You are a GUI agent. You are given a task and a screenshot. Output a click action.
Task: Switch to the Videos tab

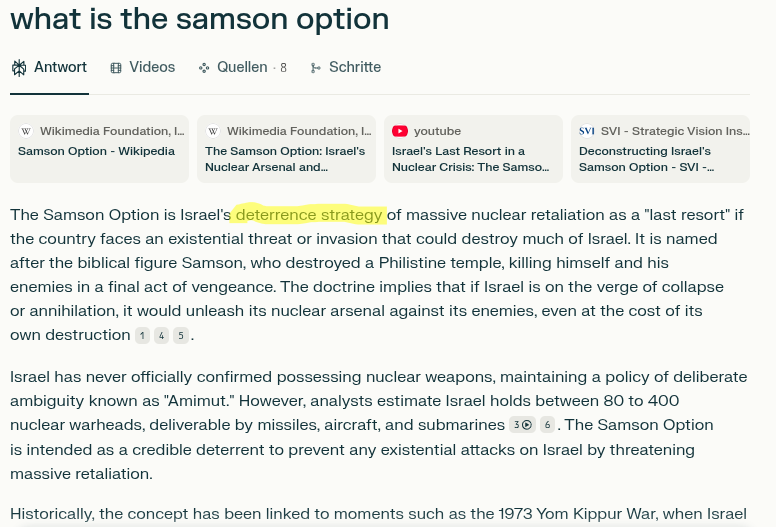click(x=143, y=67)
